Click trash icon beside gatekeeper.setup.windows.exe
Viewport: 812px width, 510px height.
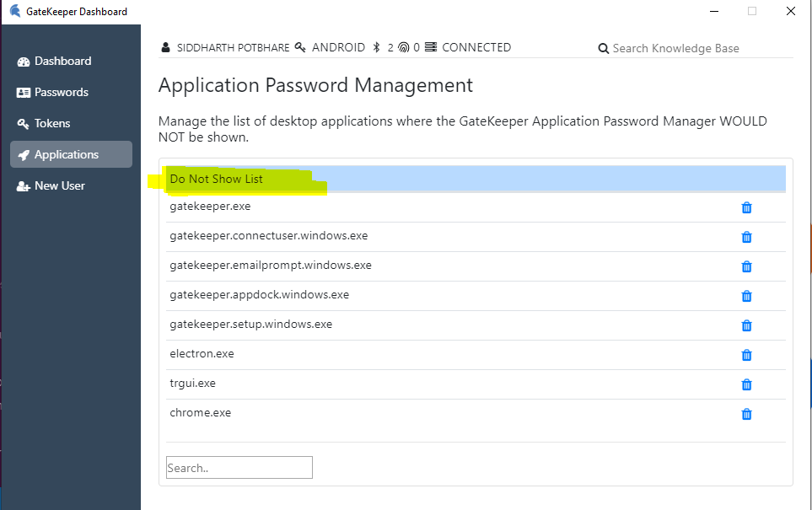coord(746,326)
